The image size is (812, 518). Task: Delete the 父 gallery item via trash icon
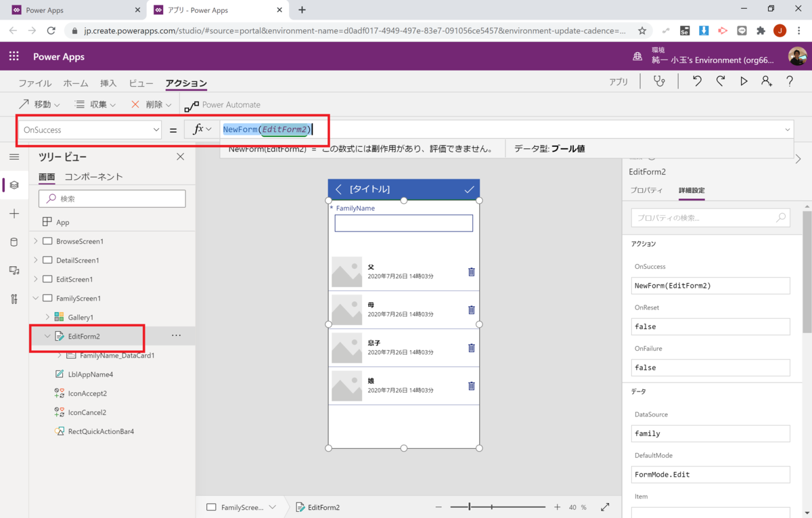472,272
